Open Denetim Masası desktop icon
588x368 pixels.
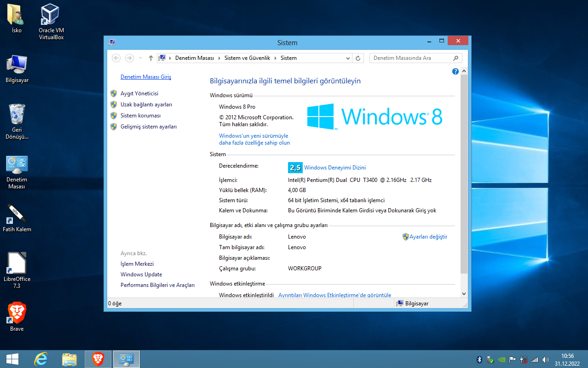[x=17, y=172]
